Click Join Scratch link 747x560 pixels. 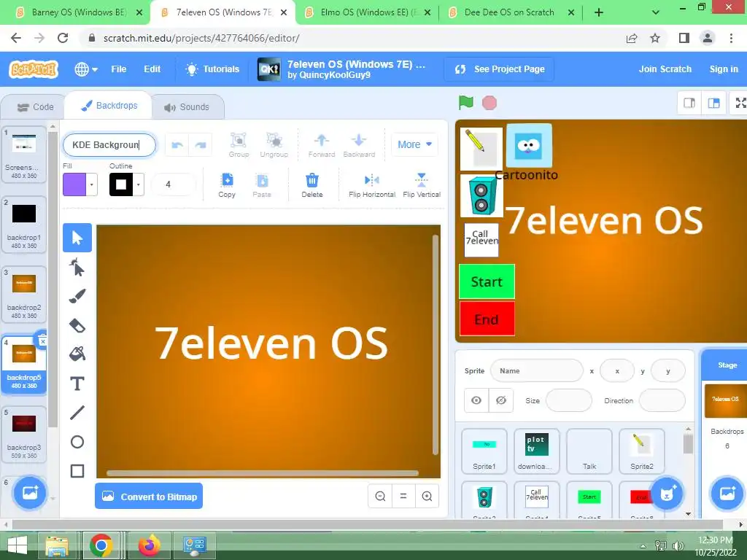point(665,69)
